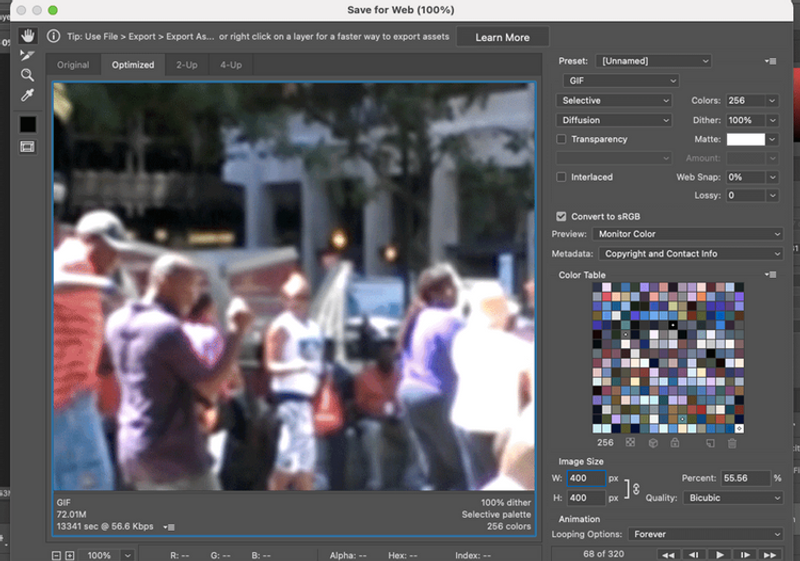Map selected colors to transparent icon
The image size is (800, 561).
[x=630, y=443]
